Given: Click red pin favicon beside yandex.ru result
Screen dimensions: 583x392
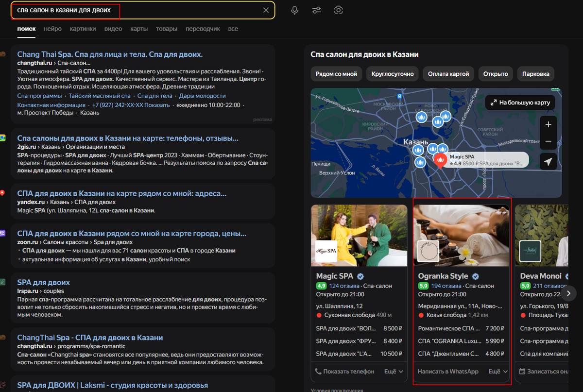Looking at the screenshot, I should 2,193.
